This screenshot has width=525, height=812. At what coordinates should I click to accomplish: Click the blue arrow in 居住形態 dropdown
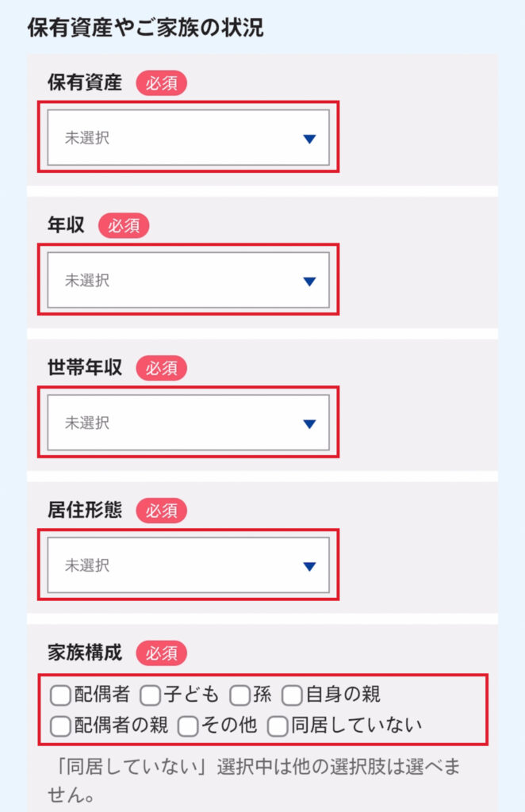click(309, 566)
